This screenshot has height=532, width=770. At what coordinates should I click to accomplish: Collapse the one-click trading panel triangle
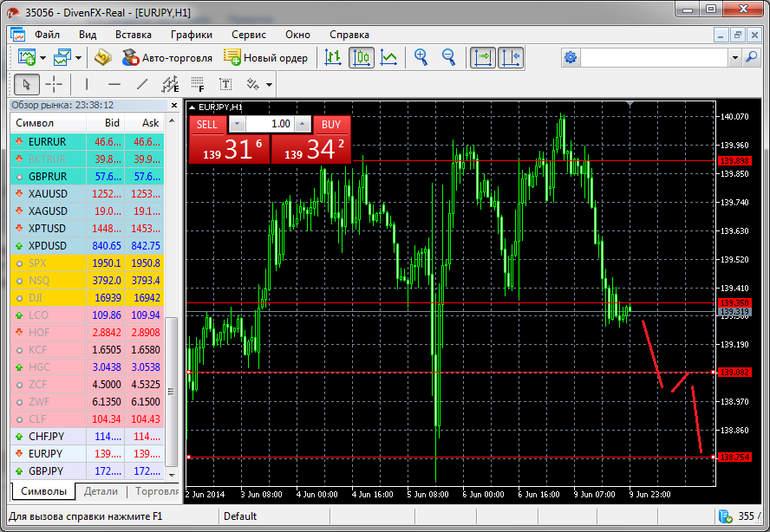pos(192,107)
